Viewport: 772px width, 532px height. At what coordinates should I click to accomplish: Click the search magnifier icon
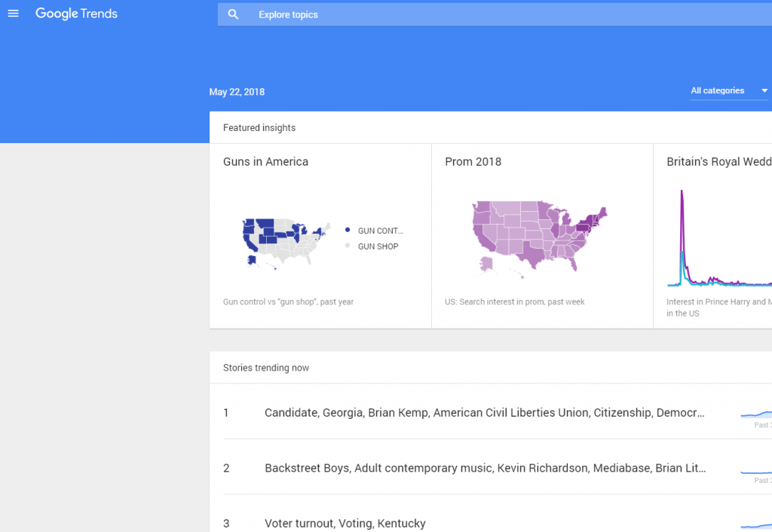tap(233, 14)
